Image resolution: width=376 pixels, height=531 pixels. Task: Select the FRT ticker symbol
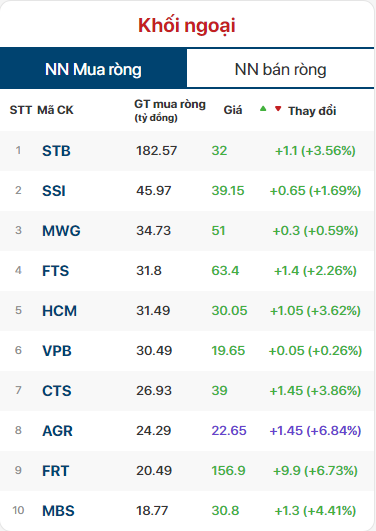click(x=56, y=471)
